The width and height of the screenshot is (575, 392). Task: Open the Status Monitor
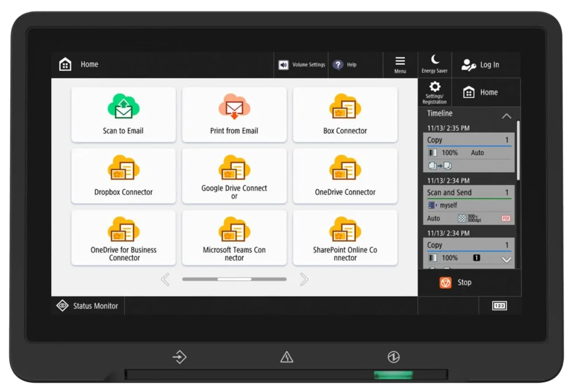tap(87, 306)
